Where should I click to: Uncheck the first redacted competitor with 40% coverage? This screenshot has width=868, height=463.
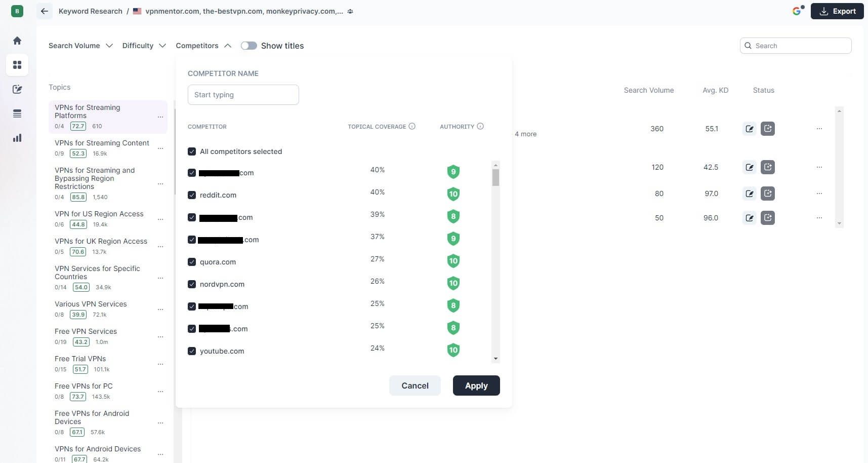click(192, 173)
